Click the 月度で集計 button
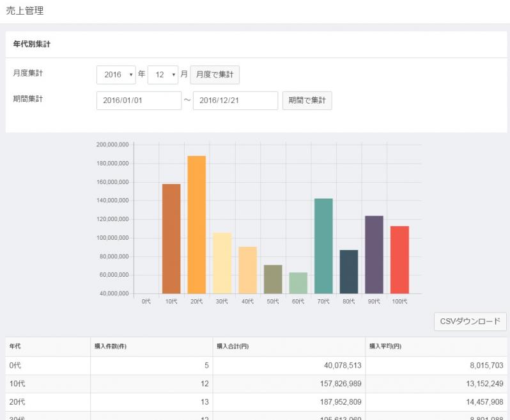This screenshot has width=510, height=420. point(215,75)
